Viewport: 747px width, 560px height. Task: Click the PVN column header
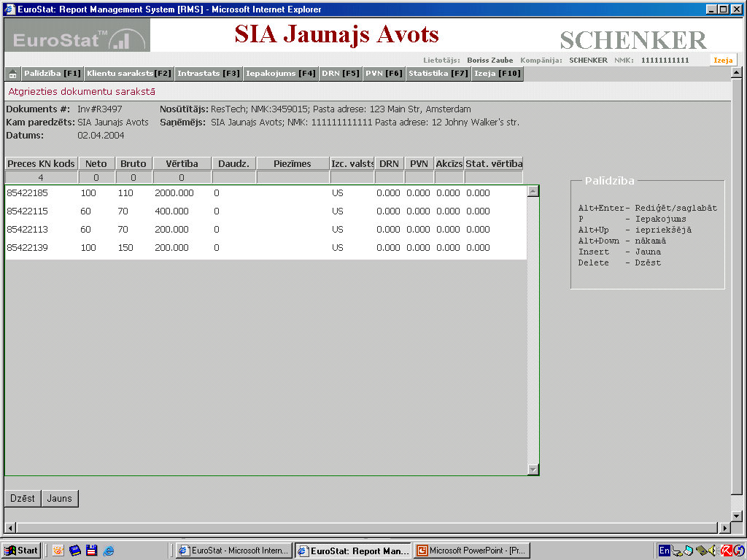pos(419,164)
